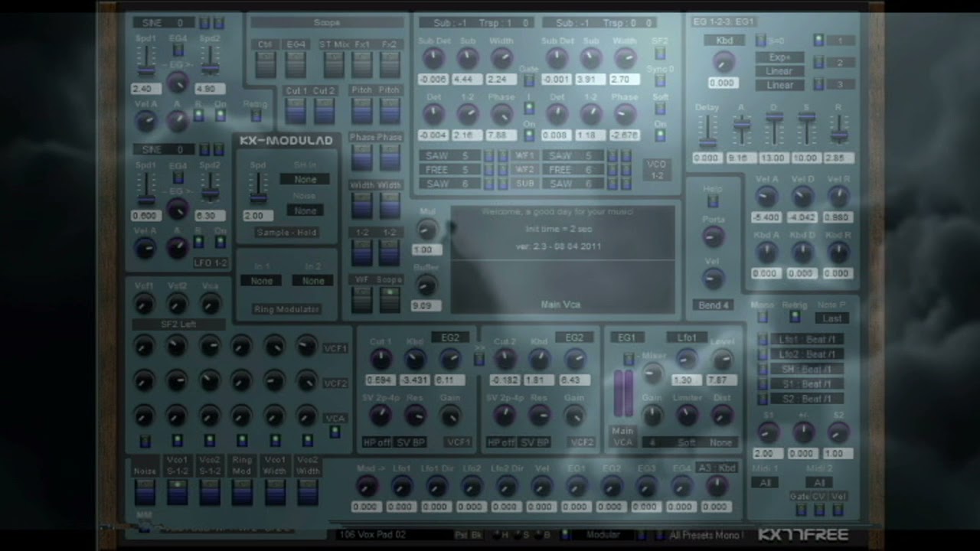Adjust the Vcf1 knob above SF2 Left

click(x=144, y=304)
